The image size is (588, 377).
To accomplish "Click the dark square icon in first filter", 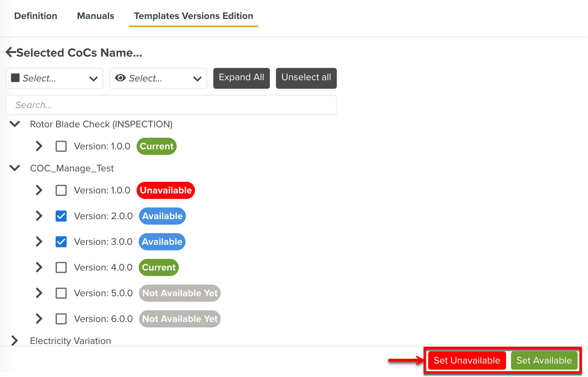I will pyautogui.click(x=15, y=78).
